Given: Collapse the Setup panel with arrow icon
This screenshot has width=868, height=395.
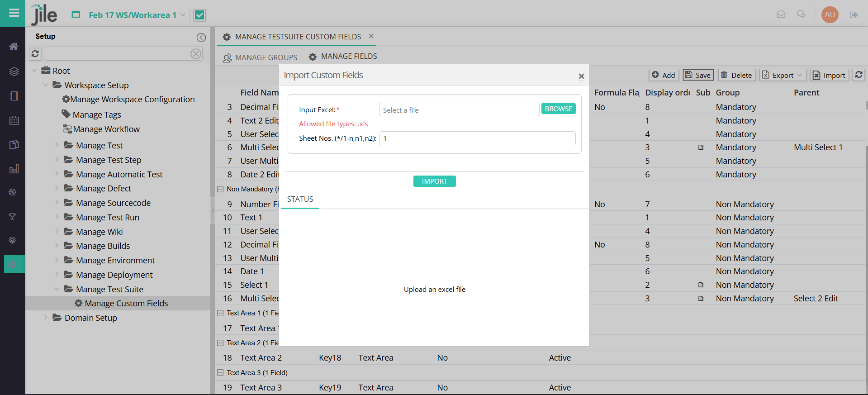Looking at the screenshot, I should coord(201,38).
